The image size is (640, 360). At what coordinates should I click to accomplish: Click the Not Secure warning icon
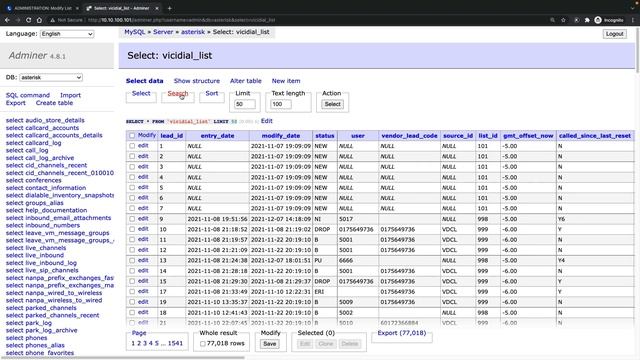pyautogui.click(x=53, y=20)
